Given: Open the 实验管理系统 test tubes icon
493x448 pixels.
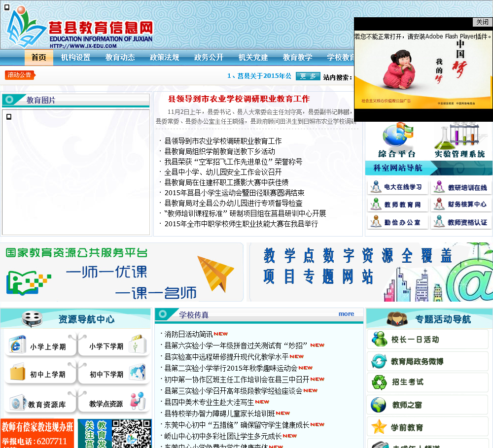Looking at the screenshot, I should coord(459,140).
